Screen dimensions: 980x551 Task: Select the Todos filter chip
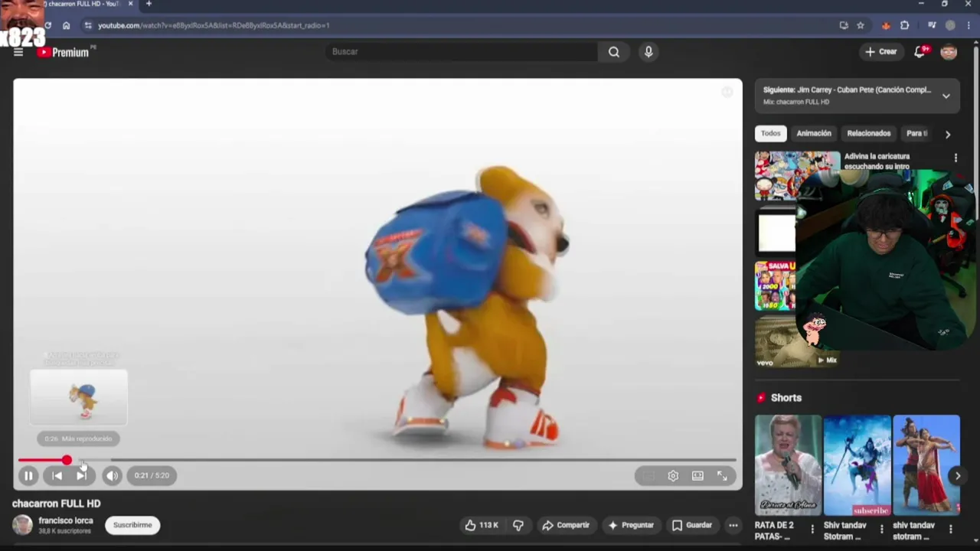coord(770,133)
